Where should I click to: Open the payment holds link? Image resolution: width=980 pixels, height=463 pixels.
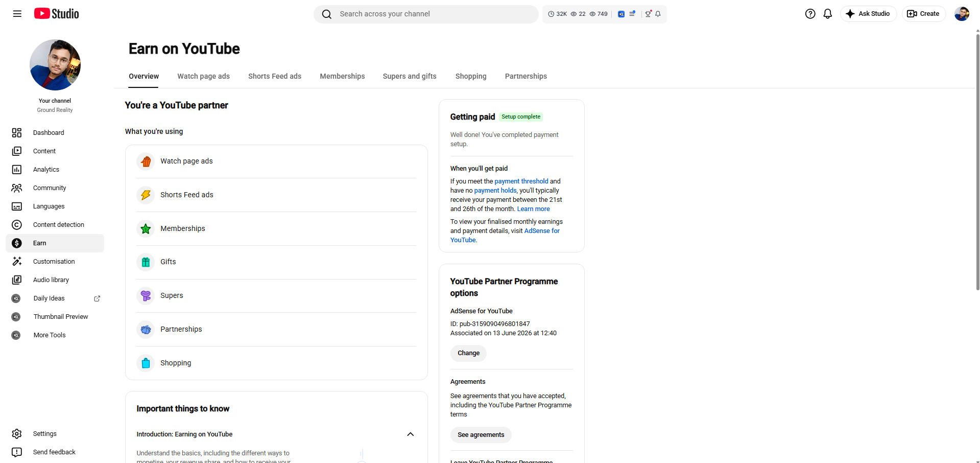(x=495, y=191)
